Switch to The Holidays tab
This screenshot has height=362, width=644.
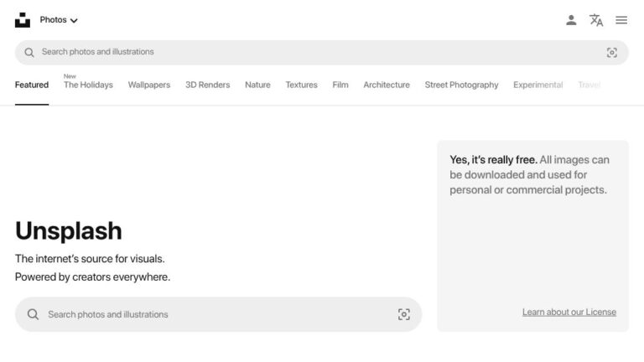(88, 85)
